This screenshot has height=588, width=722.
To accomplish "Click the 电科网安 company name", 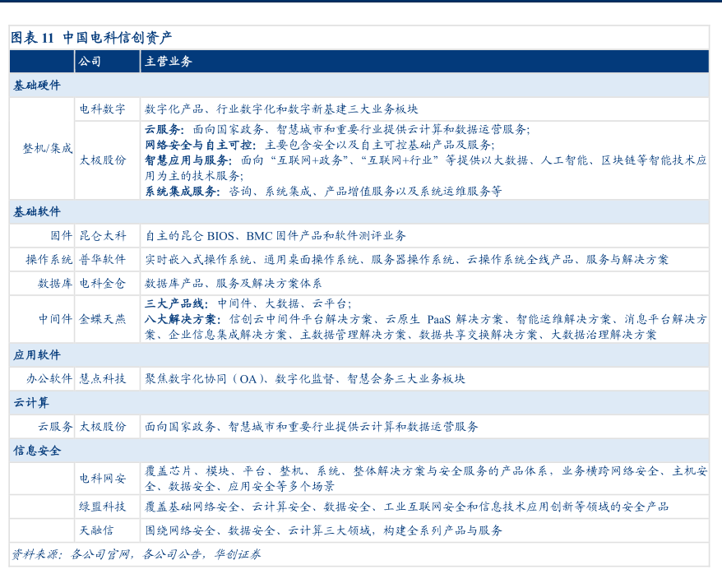I will click(103, 479).
